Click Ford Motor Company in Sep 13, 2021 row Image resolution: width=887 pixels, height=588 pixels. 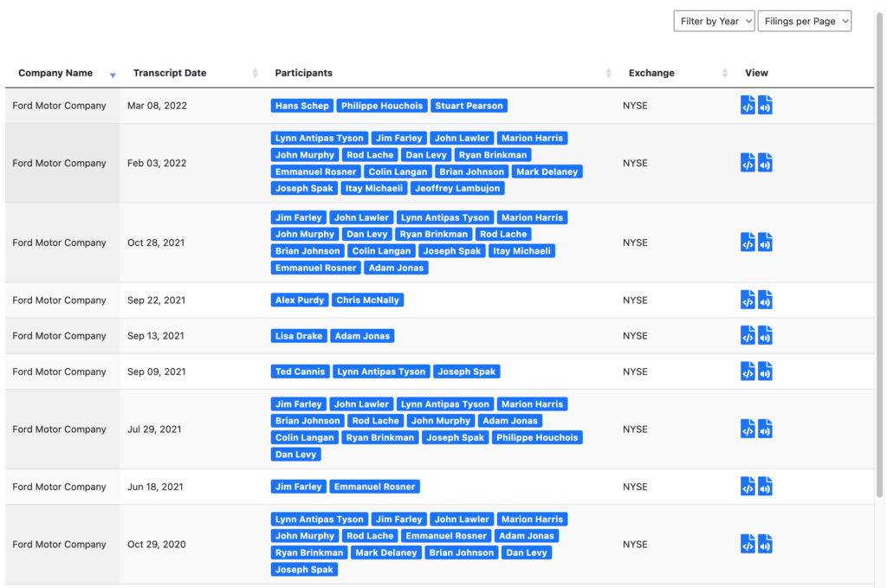[x=60, y=336]
